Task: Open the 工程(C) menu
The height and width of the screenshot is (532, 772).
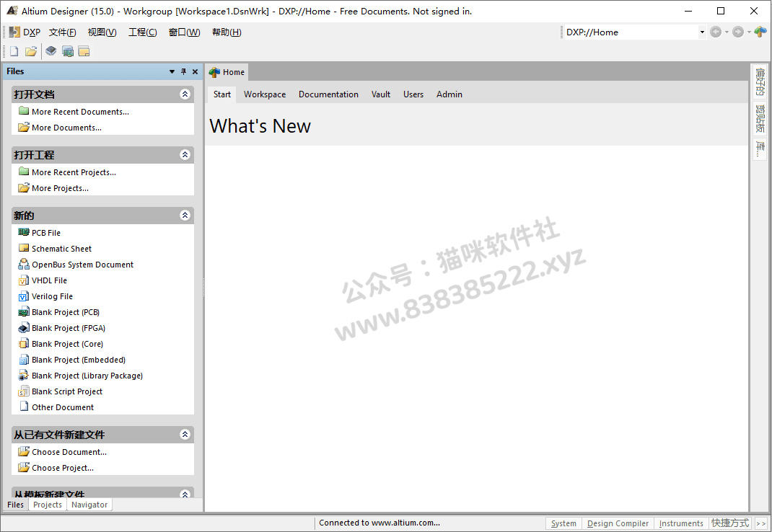Action: coord(142,32)
